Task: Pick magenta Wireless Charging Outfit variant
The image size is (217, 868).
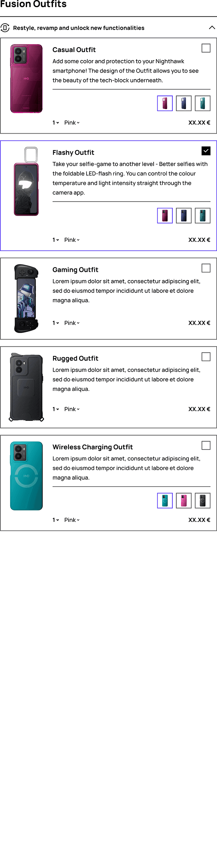Action: [x=184, y=500]
